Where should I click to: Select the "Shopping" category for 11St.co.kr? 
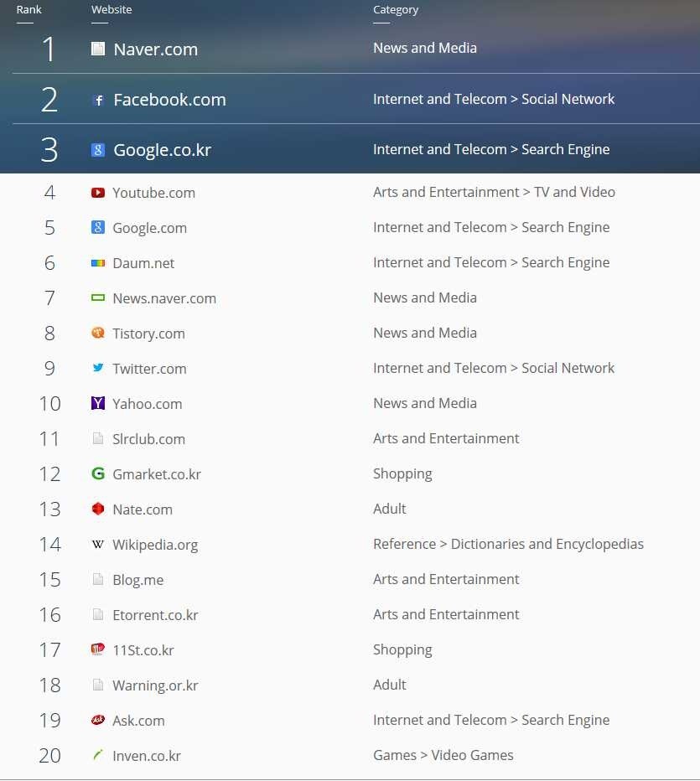pyautogui.click(x=402, y=649)
